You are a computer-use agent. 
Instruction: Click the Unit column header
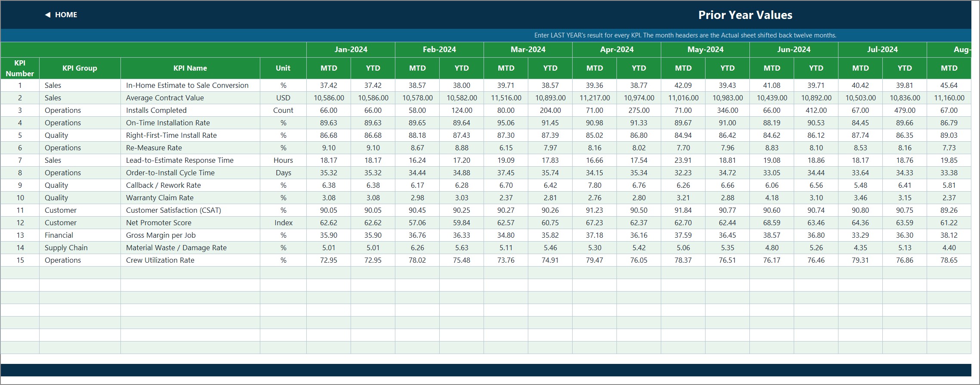[283, 68]
